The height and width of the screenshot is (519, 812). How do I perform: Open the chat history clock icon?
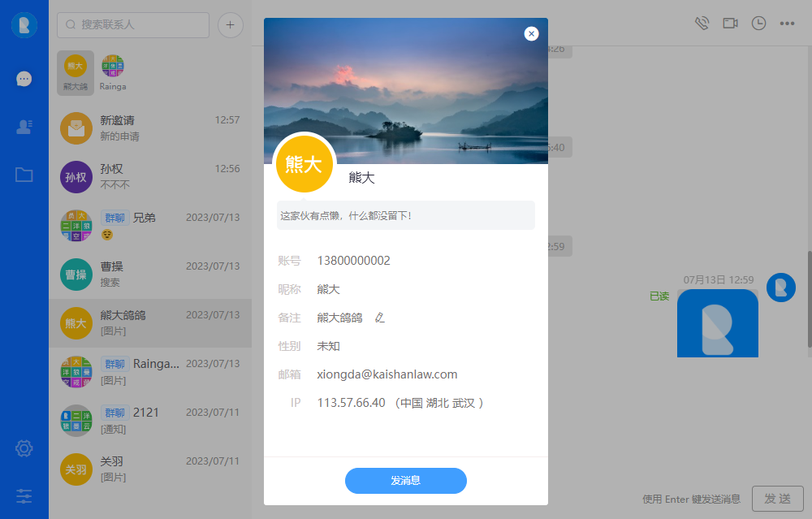(758, 23)
